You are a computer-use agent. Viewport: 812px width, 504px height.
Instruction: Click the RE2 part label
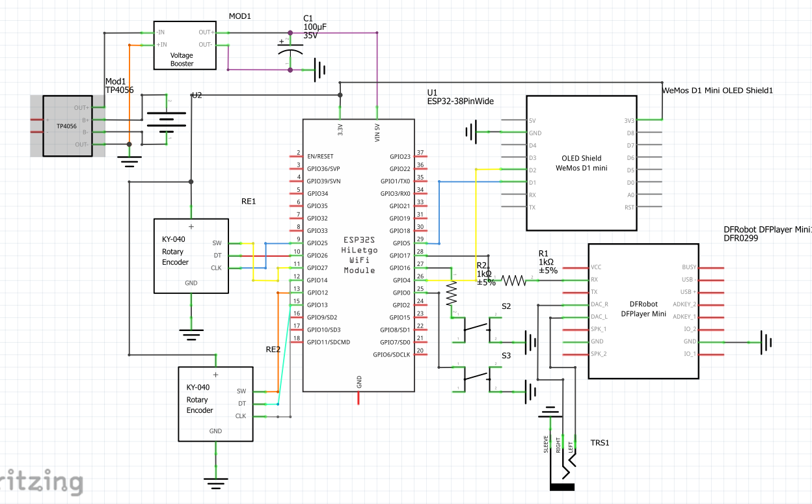click(x=273, y=349)
